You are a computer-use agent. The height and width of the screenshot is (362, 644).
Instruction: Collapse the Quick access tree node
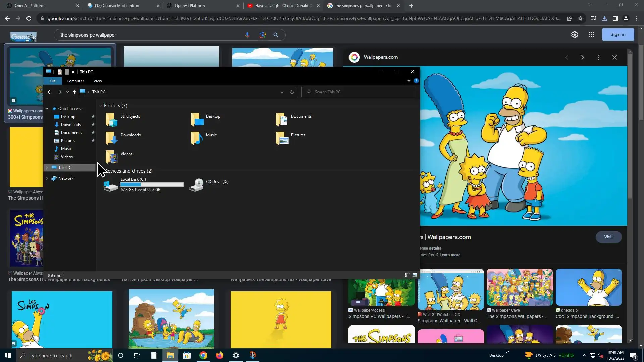click(x=47, y=109)
